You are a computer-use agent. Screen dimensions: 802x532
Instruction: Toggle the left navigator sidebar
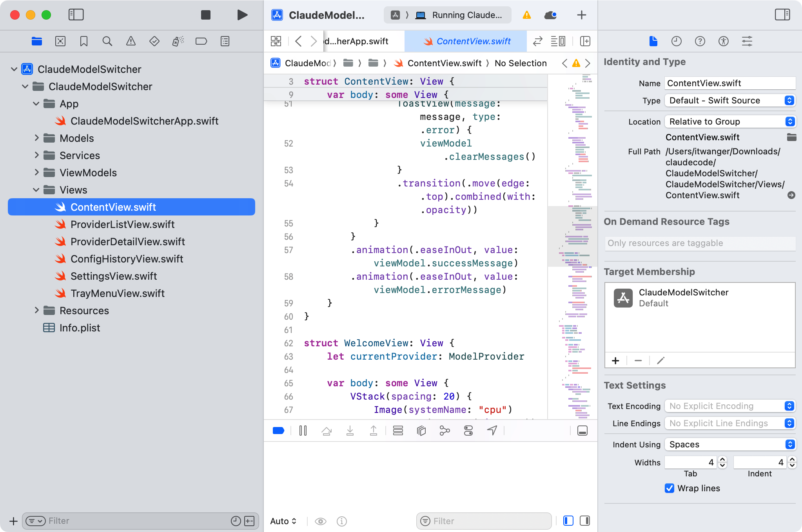pos(76,15)
